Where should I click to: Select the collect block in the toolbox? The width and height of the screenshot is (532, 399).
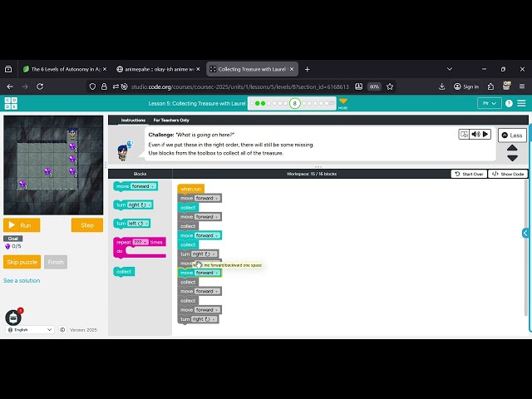click(124, 272)
